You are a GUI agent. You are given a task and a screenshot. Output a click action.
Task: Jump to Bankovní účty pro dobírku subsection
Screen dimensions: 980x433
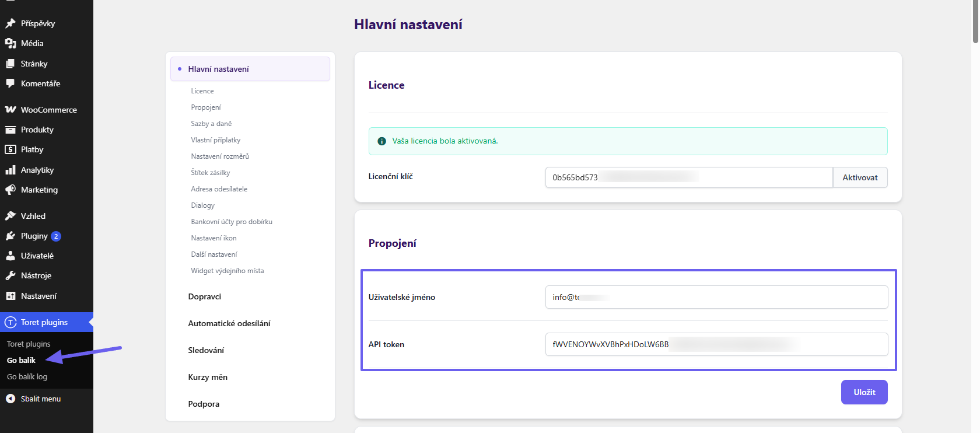[232, 222]
